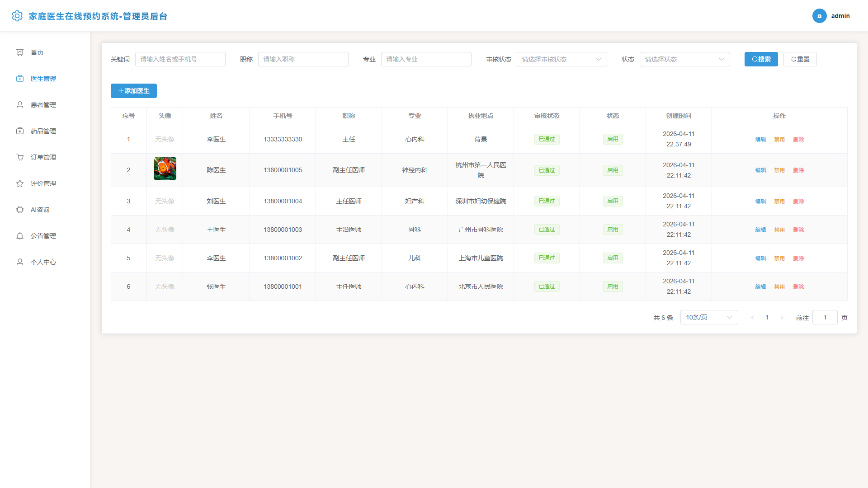
Task: Click the 订单管理 cart icon
Action: 20,157
